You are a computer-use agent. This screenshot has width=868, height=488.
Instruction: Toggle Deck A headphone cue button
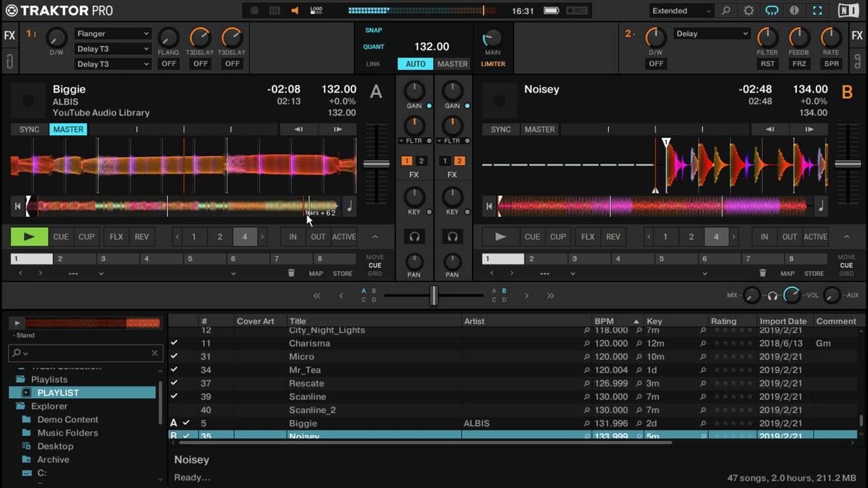[x=414, y=237]
